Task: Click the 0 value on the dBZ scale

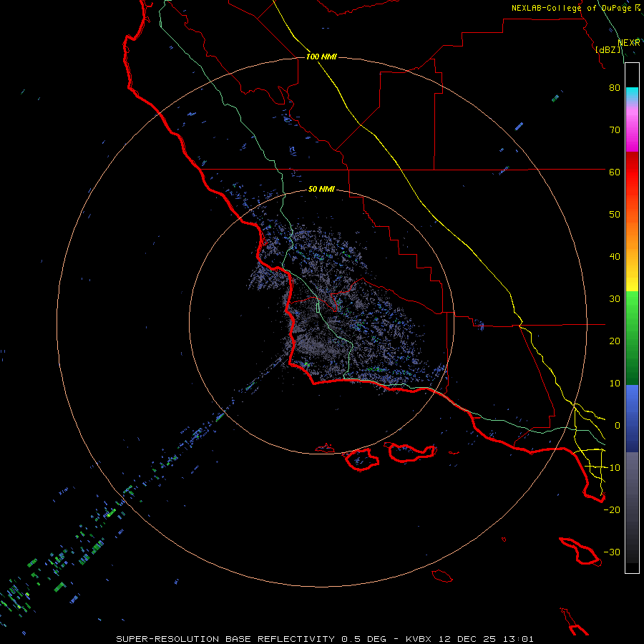Action: click(618, 426)
